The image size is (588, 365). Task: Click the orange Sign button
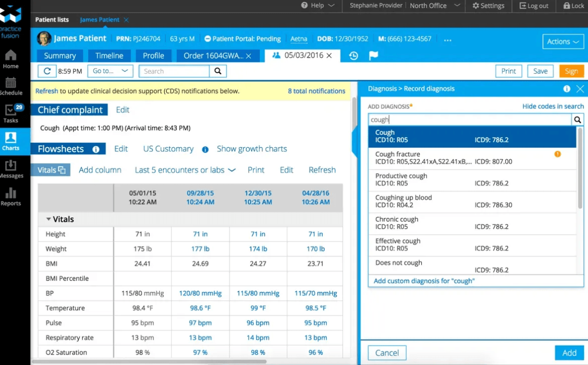571,71
